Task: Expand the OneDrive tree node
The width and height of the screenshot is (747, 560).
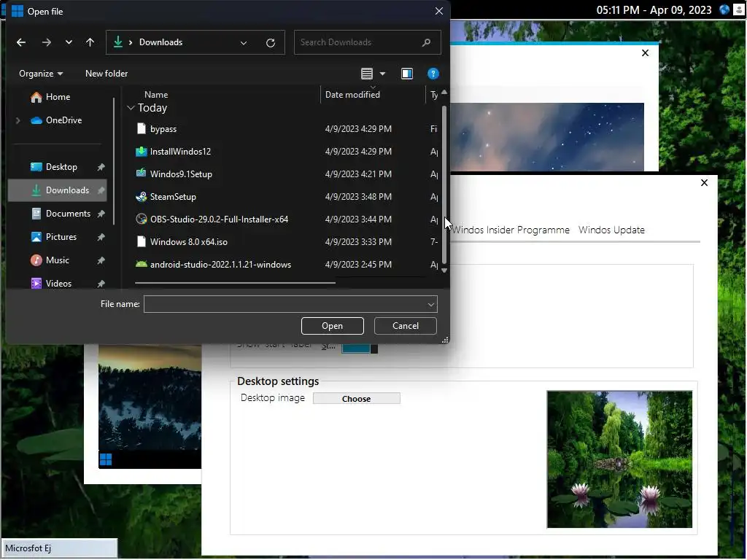Action: click(x=18, y=120)
